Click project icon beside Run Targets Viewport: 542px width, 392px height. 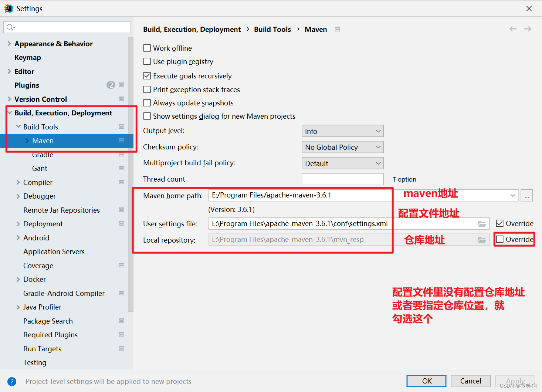[x=121, y=348]
